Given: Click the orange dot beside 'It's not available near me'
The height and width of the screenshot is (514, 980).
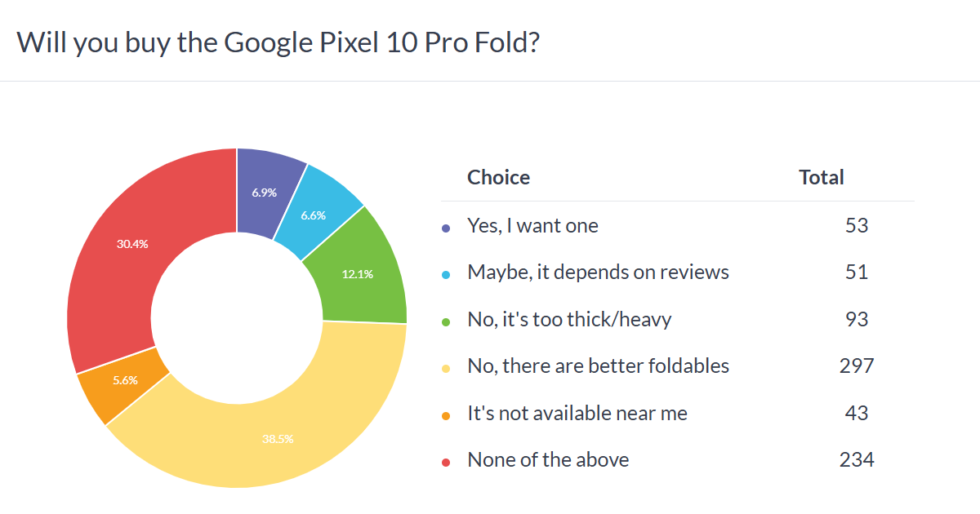Looking at the screenshot, I should tap(446, 416).
